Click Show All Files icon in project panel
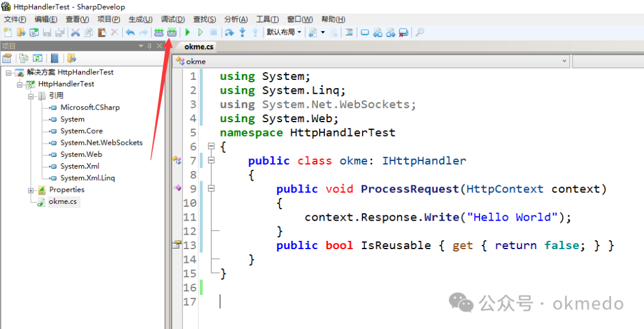 [24, 58]
